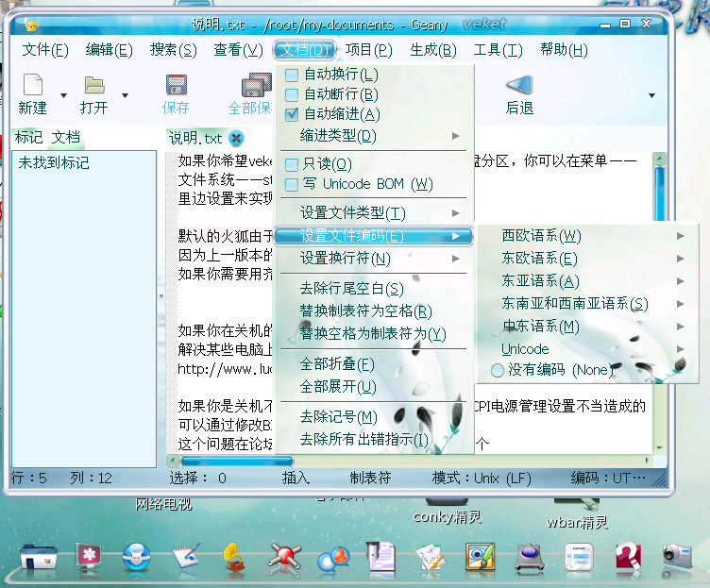710x588 pixels.
Task: Click 未找到标记 entry in sidebar
Action: click(54, 162)
